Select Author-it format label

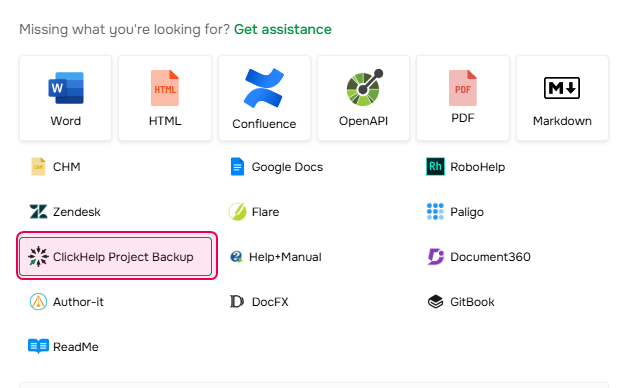[78, 302]
